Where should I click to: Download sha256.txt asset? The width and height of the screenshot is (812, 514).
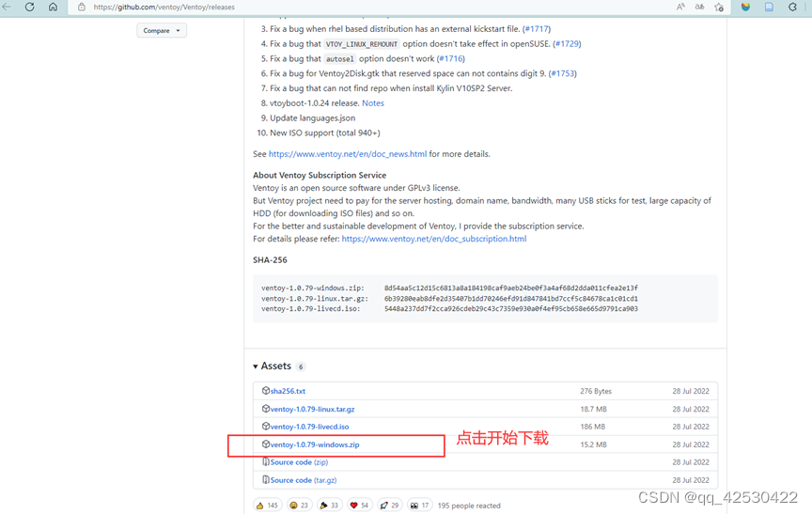288,391
